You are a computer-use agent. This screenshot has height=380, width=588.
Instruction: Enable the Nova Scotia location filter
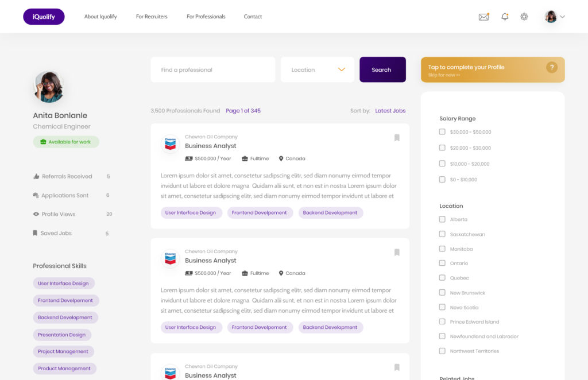point(442,307)
